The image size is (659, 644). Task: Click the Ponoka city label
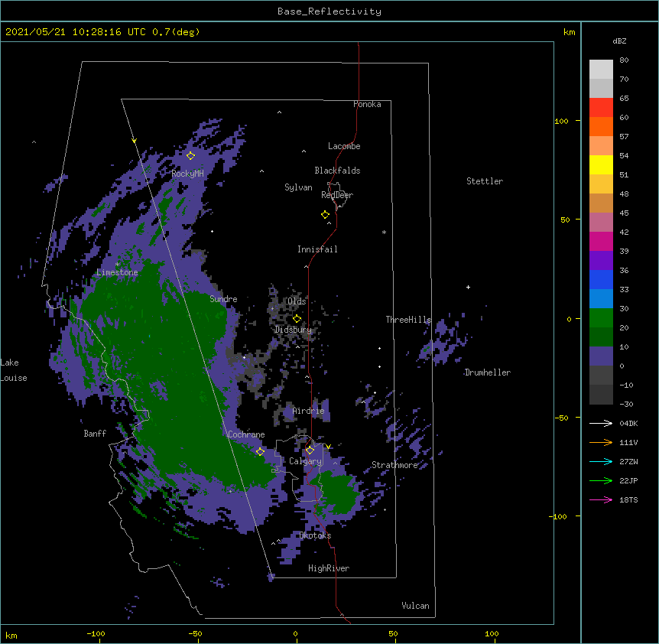367,104
